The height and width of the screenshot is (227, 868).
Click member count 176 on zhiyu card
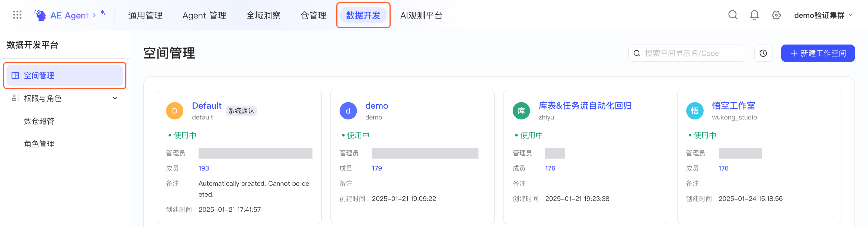pos(550,168)
